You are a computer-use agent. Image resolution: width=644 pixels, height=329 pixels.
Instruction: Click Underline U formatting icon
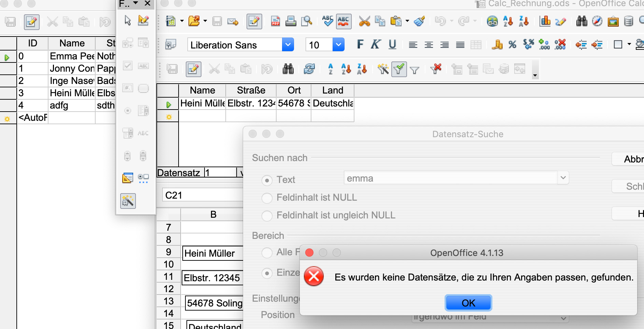(392, 45)
